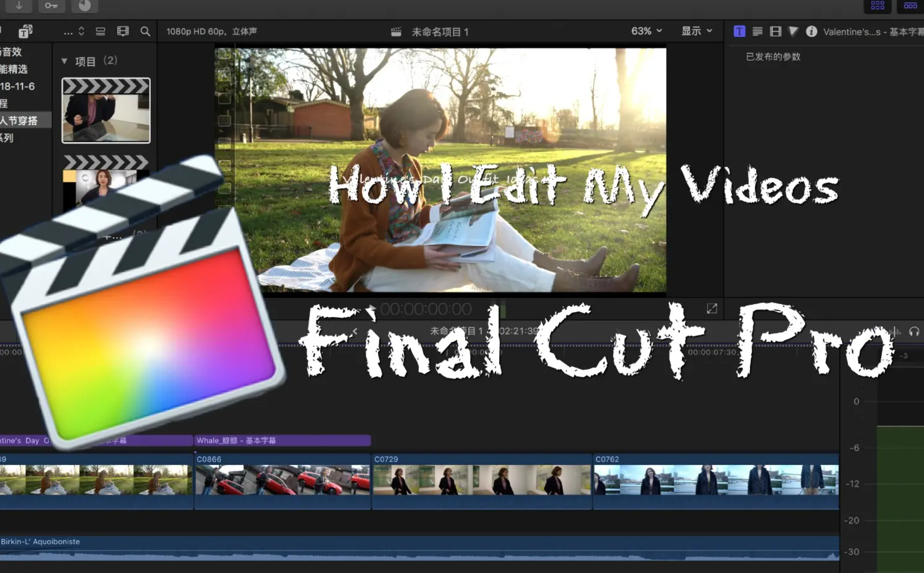Toggle browser list view mode
The image size is (924, 573).
click(100, 31)
